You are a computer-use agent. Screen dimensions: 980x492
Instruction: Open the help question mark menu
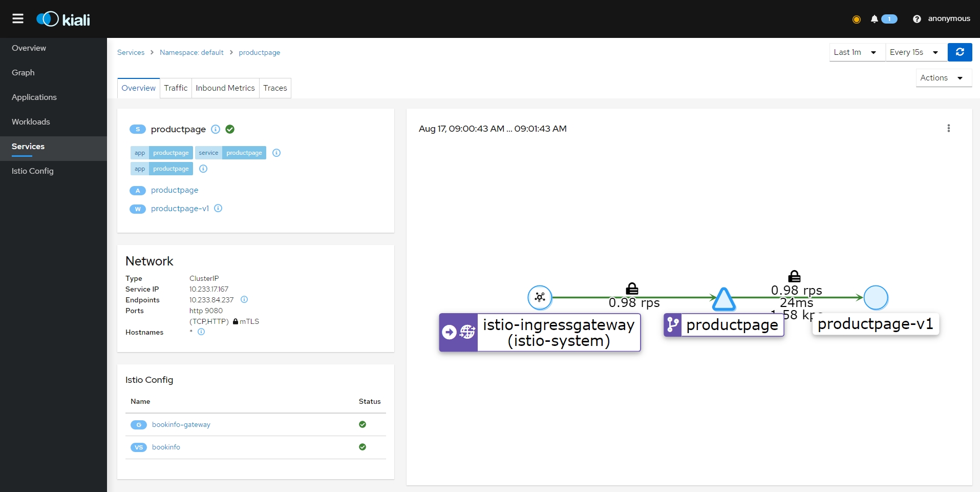pos(917,19)
